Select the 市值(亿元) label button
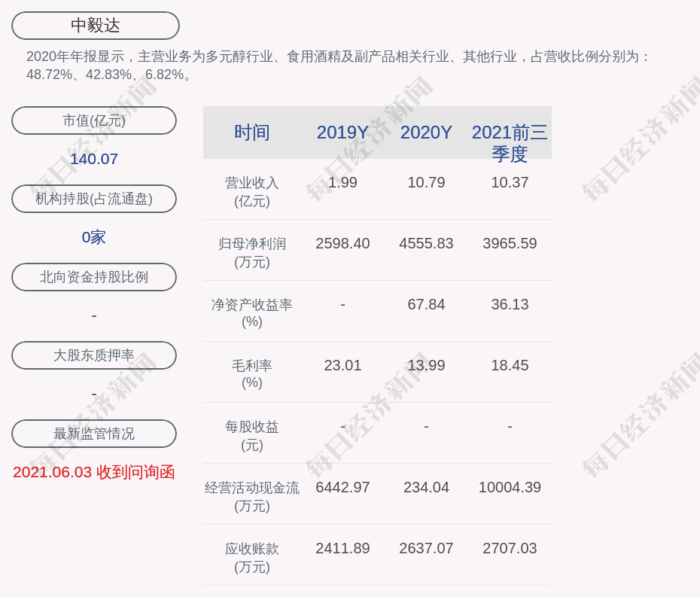This screenshot has height=597, width=700. 94,120
